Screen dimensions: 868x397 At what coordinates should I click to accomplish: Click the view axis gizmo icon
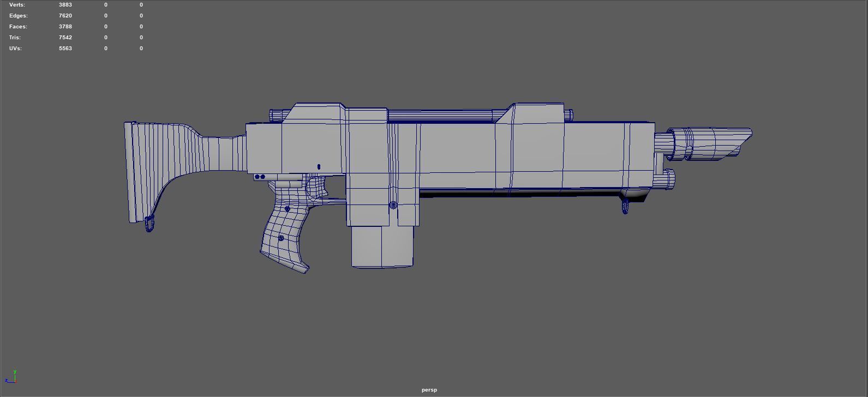click(x=10, y=376)
